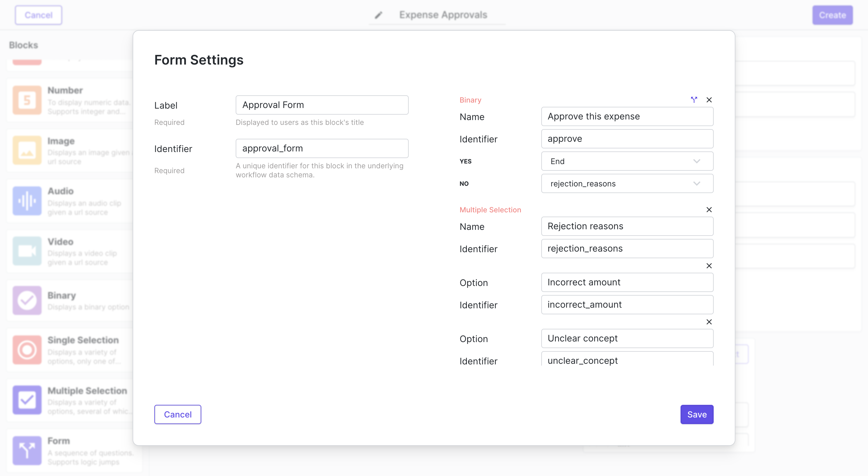Delete the Incorrect amount option with its X
The height and width of the screenshot is (476, 868).
pos(709,266)
